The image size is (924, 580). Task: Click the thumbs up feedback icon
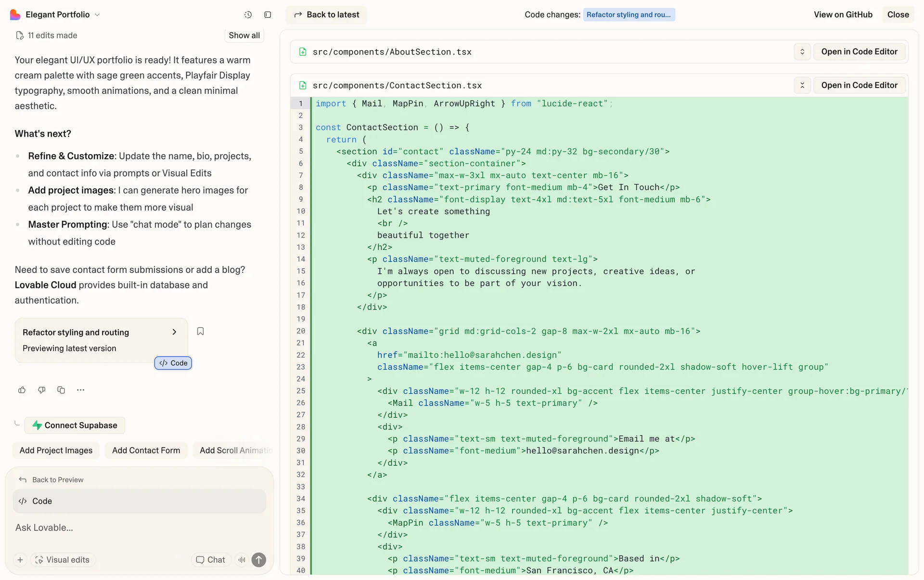click(22, 390)
